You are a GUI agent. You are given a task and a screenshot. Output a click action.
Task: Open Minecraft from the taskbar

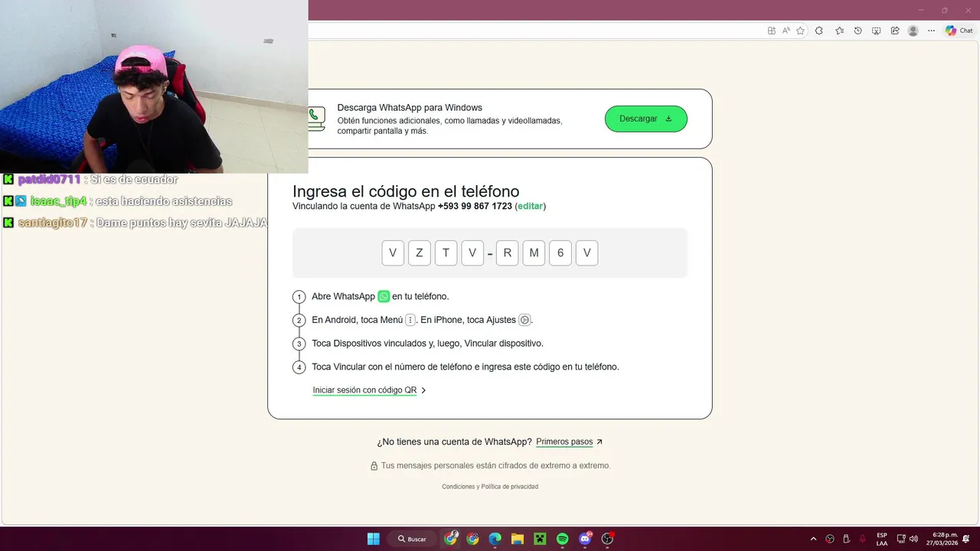540,539
